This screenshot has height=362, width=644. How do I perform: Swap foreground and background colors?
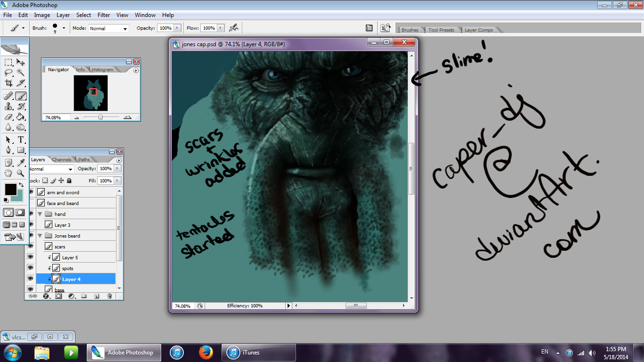click(21, 184)
